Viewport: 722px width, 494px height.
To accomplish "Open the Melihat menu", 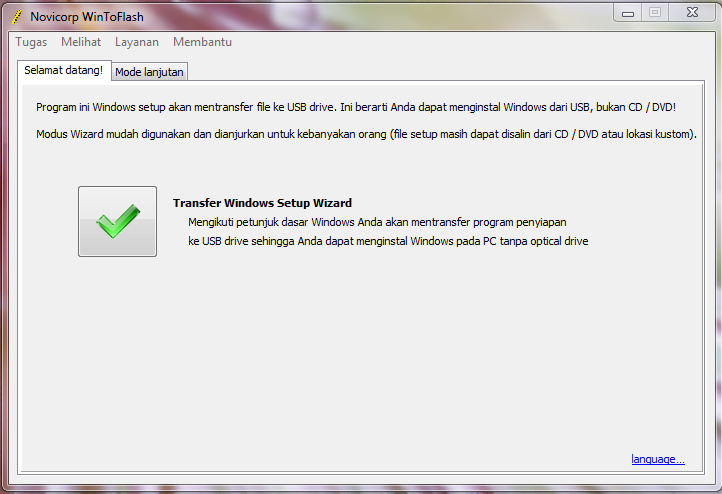I will click(x=81, y=42).
